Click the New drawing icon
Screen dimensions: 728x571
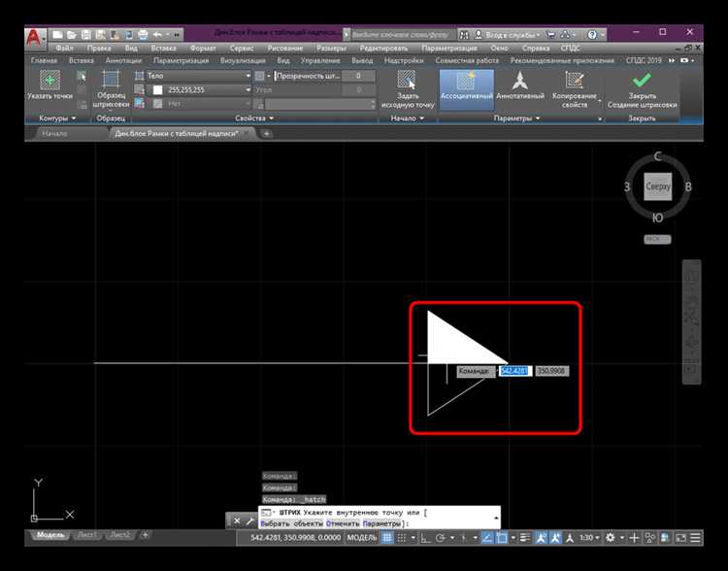point(57,35)
